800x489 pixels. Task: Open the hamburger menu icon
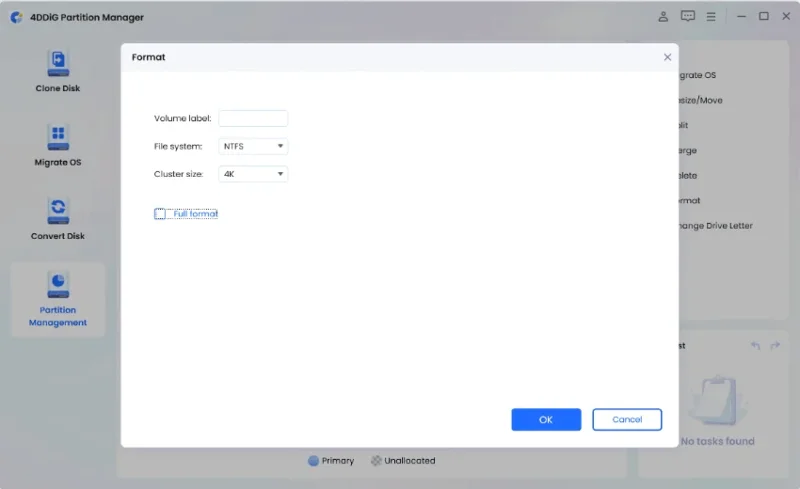(711, 17)
